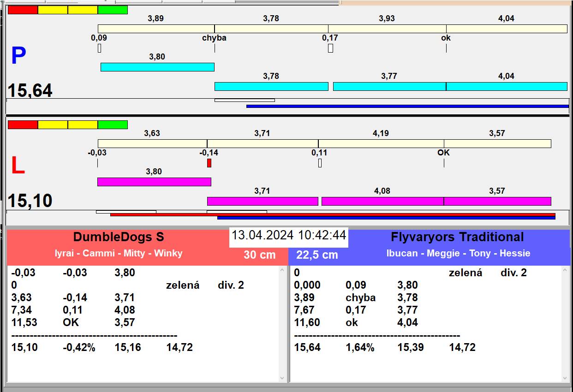Click the 22,5 cm jump height label
Image resolution: width=573 pixels, height=392 pixels.
pyautogui.click(x=317, y=255)
